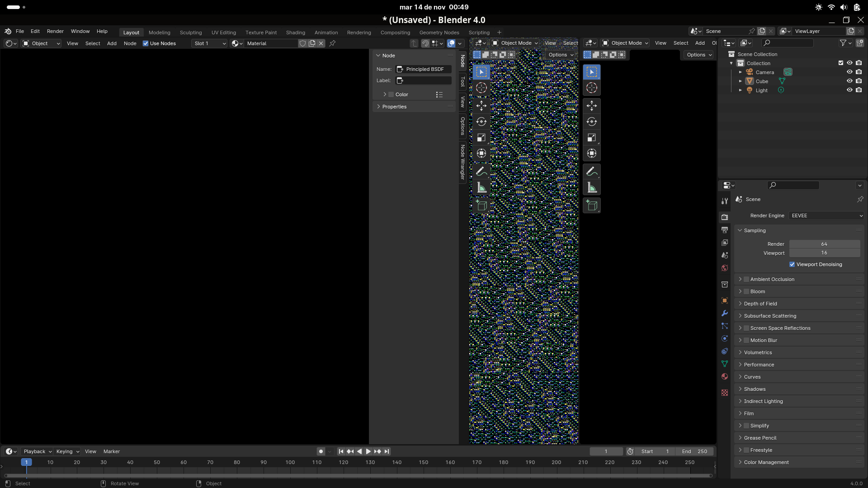Hide the Cube in viewport via eye icon

[849, 81]
